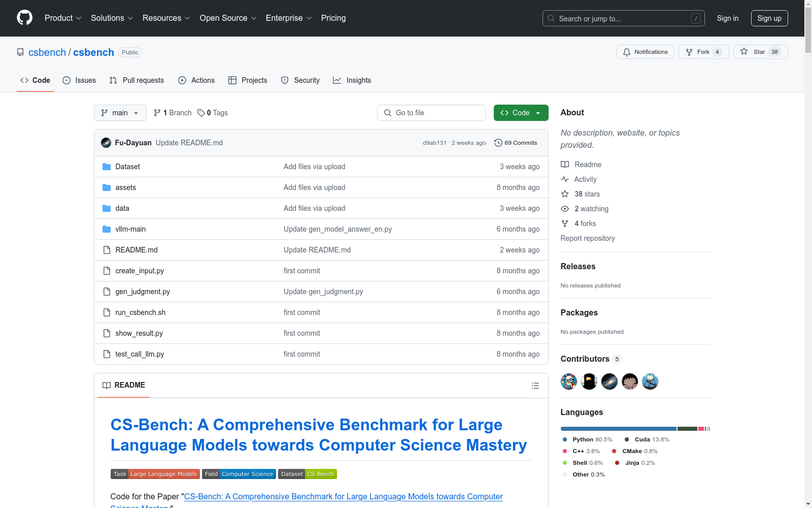Open the assets folder icon

tap(107, 187)
